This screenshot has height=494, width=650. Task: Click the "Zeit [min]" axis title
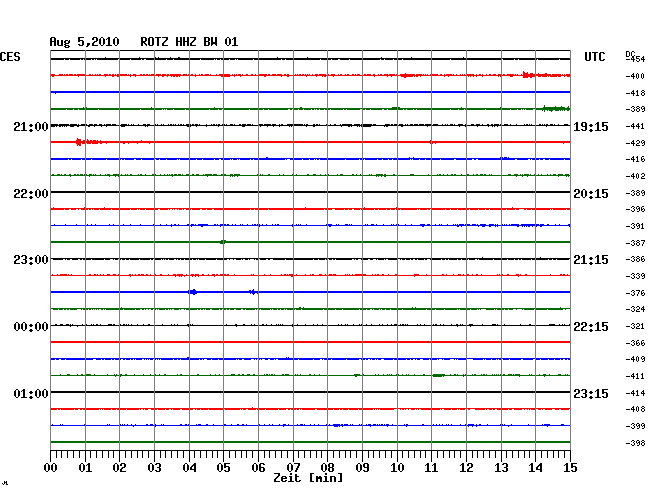pos(308,478)
